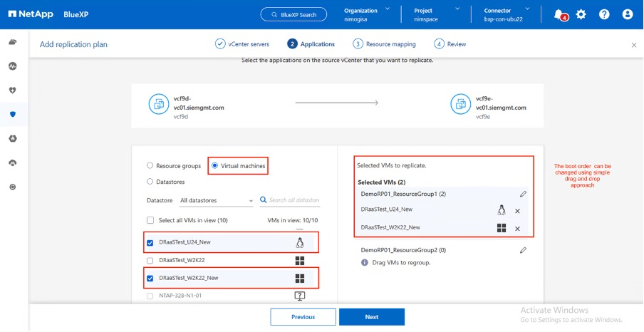The height and width of the screenshot is (332, 644).
Task: Toggle Select all VMs in view checkbox
Action: pyautogui.click(x=150, y=221)
